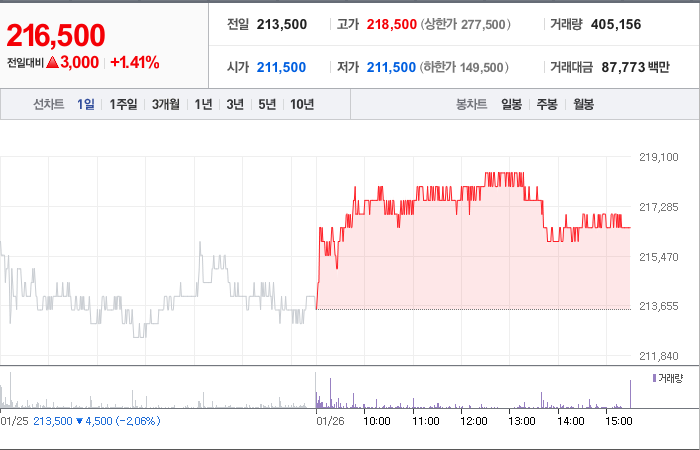The image size is (700, 450).
Task: Show the 3개월 line chart
Action: (166, 104)
